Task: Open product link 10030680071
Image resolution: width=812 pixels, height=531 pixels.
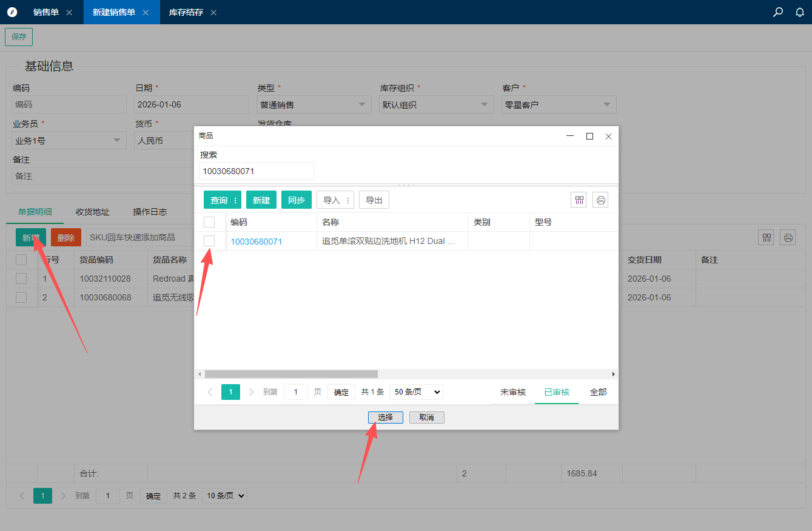Action: point(256,242)
